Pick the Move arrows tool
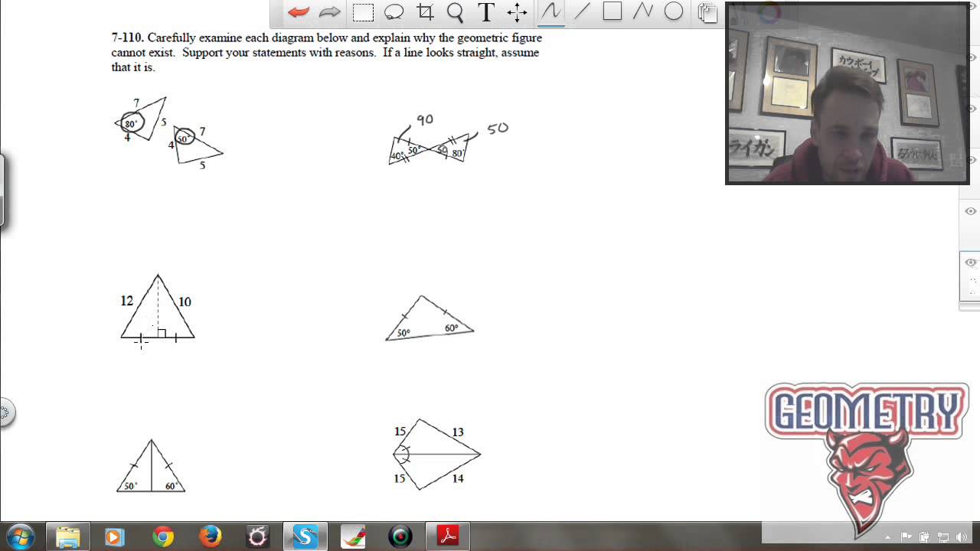This screenshot has width=980, height=551. coord(517,11)
